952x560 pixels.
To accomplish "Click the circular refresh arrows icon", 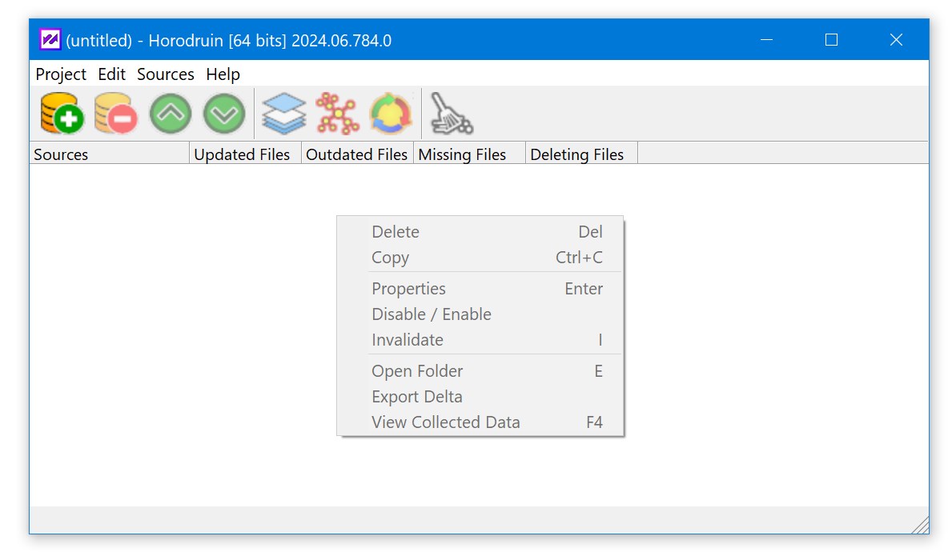I will (391, 114).
